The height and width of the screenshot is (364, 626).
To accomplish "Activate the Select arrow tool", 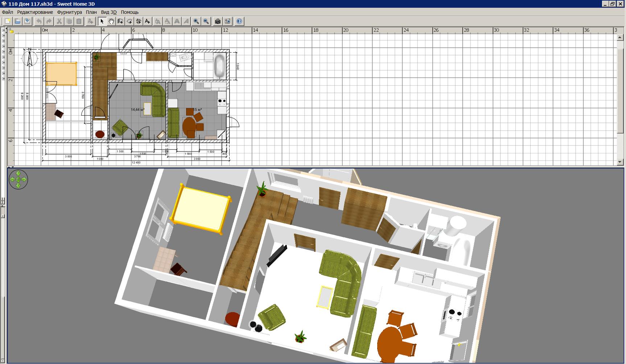I will [x=102, y=21].
